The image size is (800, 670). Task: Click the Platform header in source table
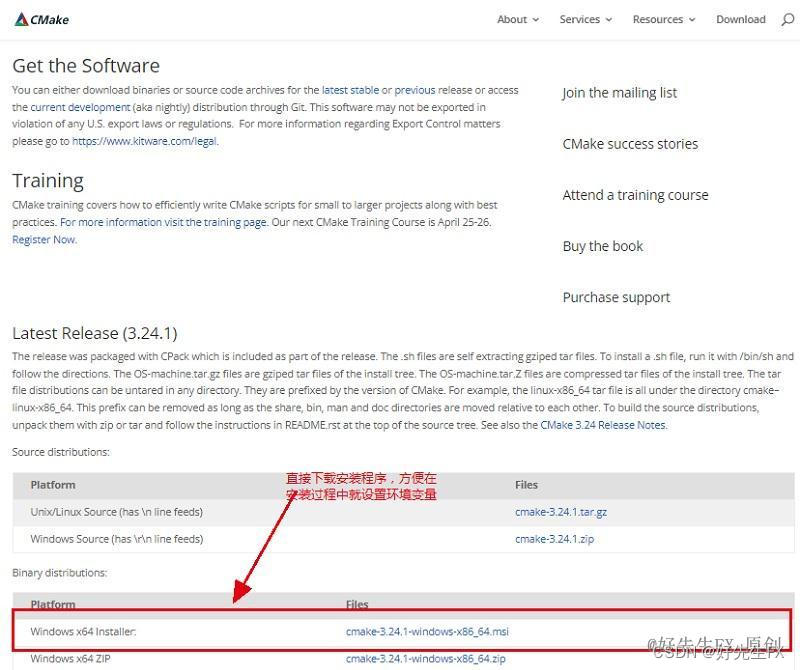53,485
